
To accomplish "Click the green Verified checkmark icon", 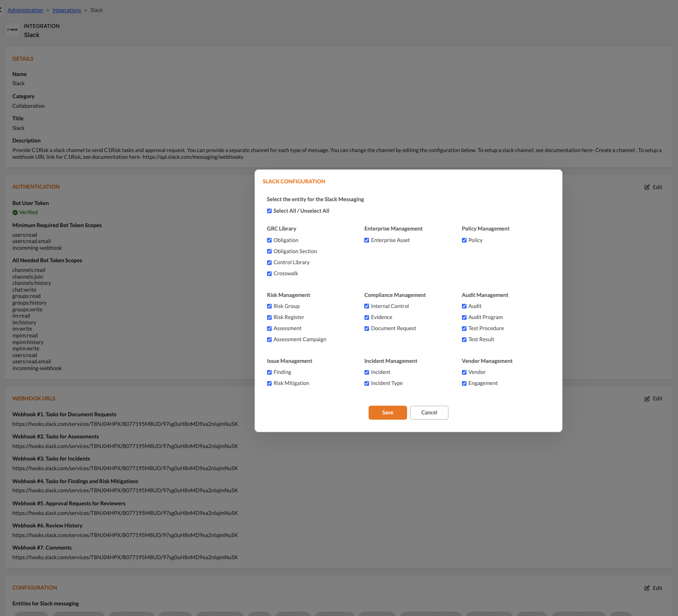I will [x=15, y=212].
